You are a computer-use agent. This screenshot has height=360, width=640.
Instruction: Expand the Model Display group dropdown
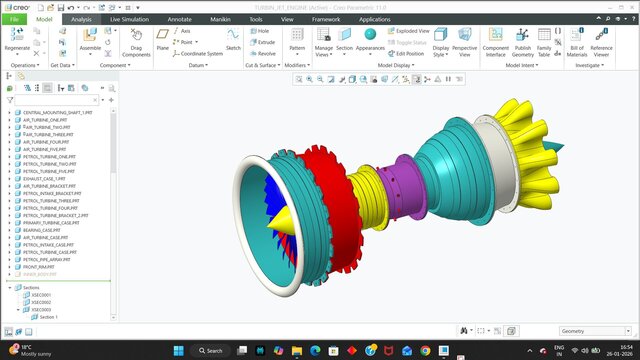tap(396, 65)
